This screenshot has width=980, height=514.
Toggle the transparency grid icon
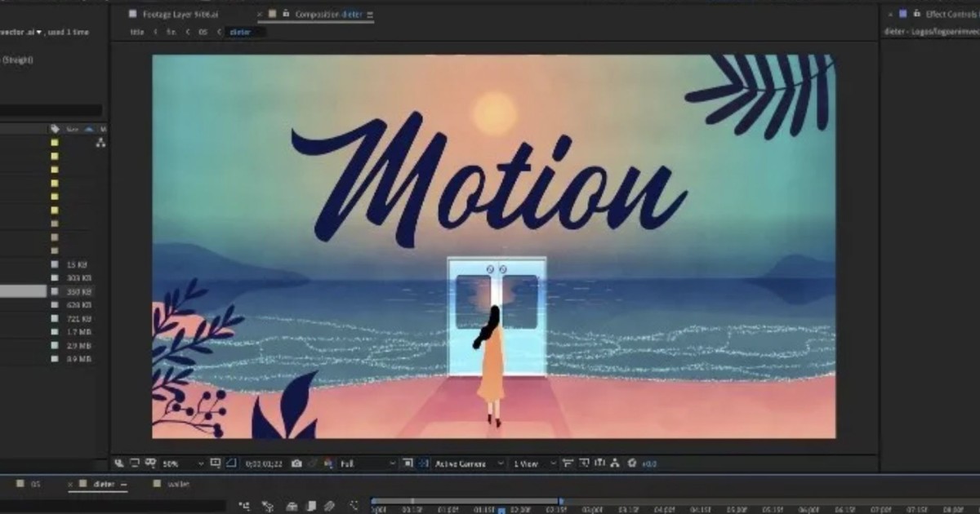(421, 463)
